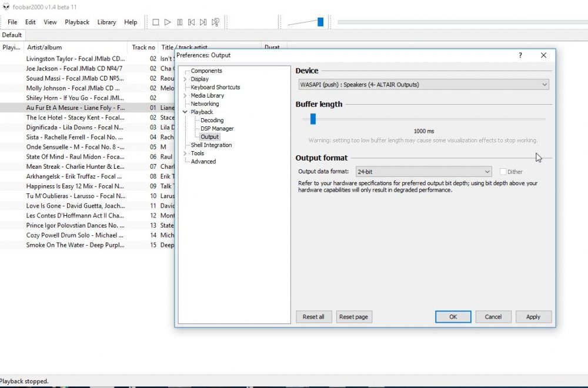Screen dimensions: 588x388
Task: Click the Previous track toolbar icon
Action: point(191,22)
